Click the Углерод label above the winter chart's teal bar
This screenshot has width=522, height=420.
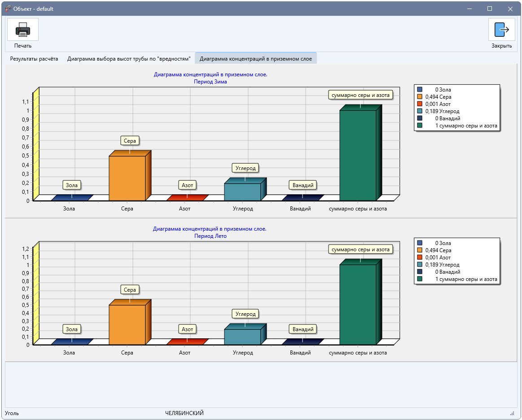coord(246,168)
